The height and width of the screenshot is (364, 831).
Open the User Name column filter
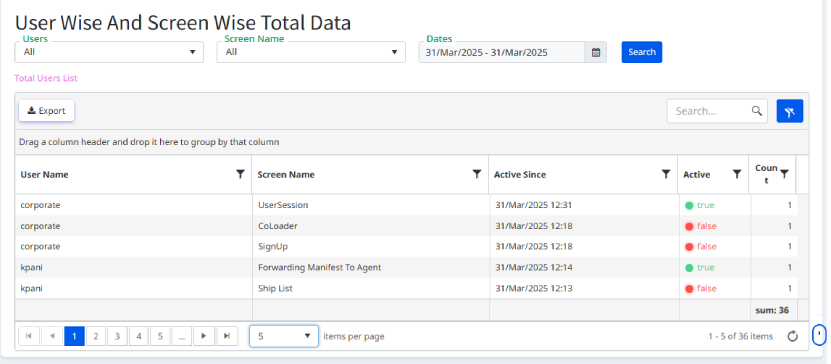click(x=240, y=174)
